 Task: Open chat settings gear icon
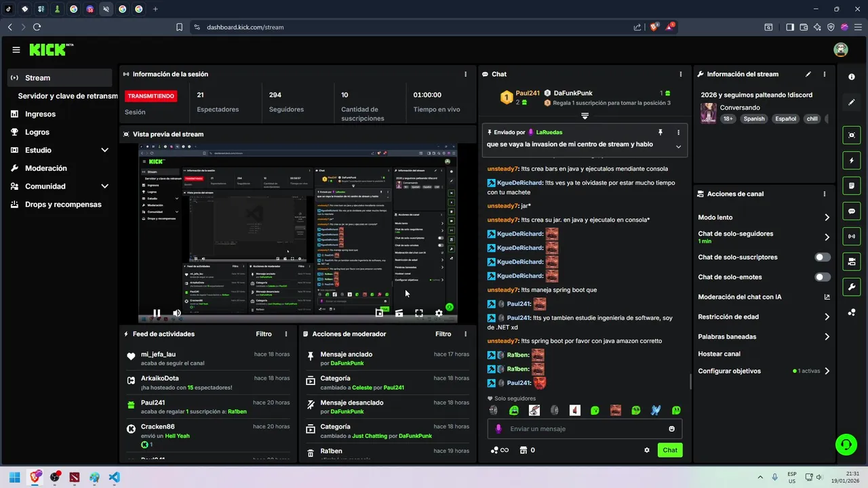pyautogui.click(x=646, y=450)
